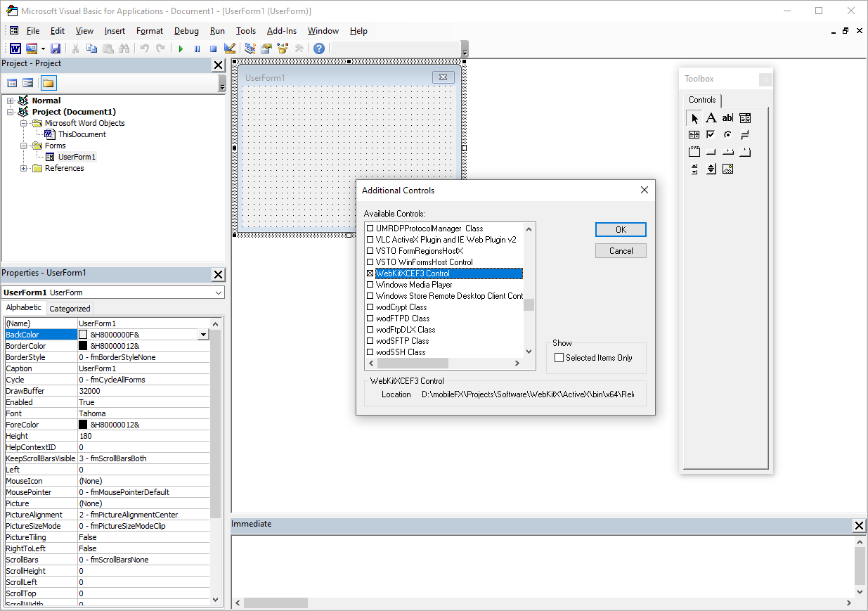Check VSTO WinFormsHost Control checkbox

(370, 262)
